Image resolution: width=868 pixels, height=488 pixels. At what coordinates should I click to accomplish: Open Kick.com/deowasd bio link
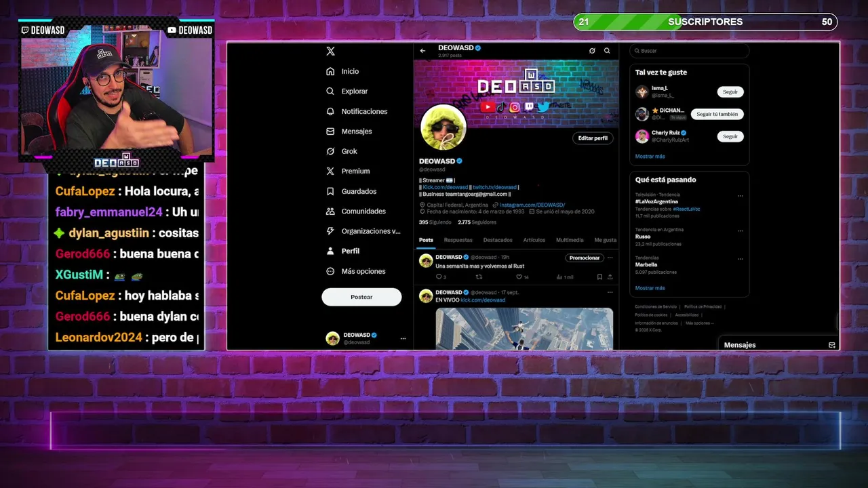pyautogui.click(x=446, y=187)
